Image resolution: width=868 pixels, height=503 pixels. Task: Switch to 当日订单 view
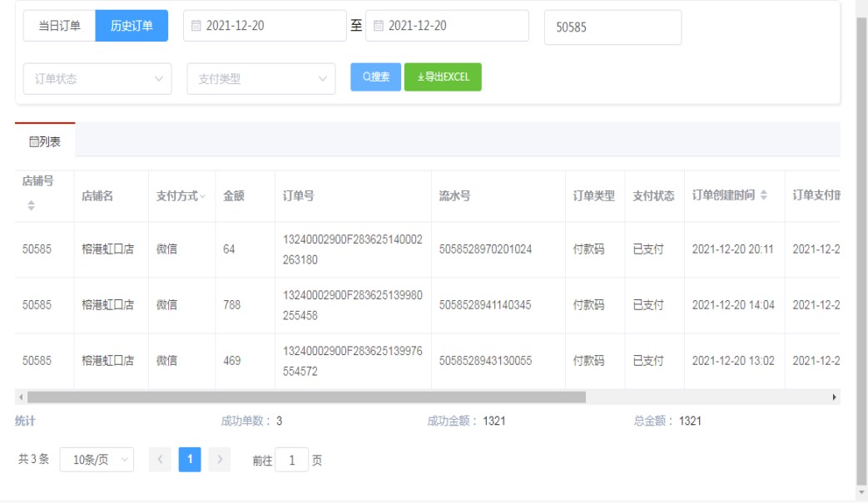[x=59, y=26]
